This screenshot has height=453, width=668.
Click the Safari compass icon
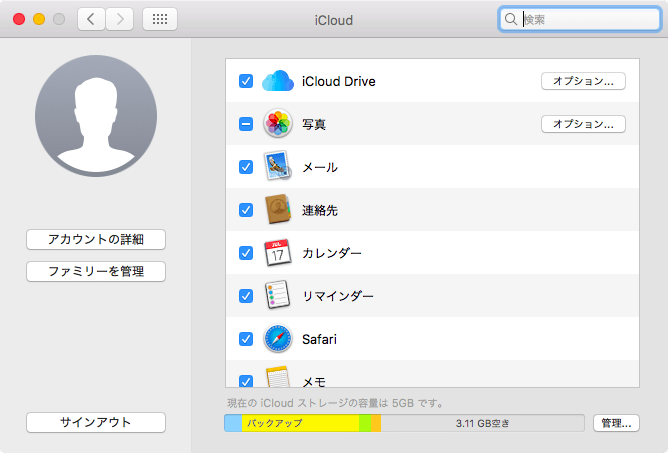pos(277,339)
